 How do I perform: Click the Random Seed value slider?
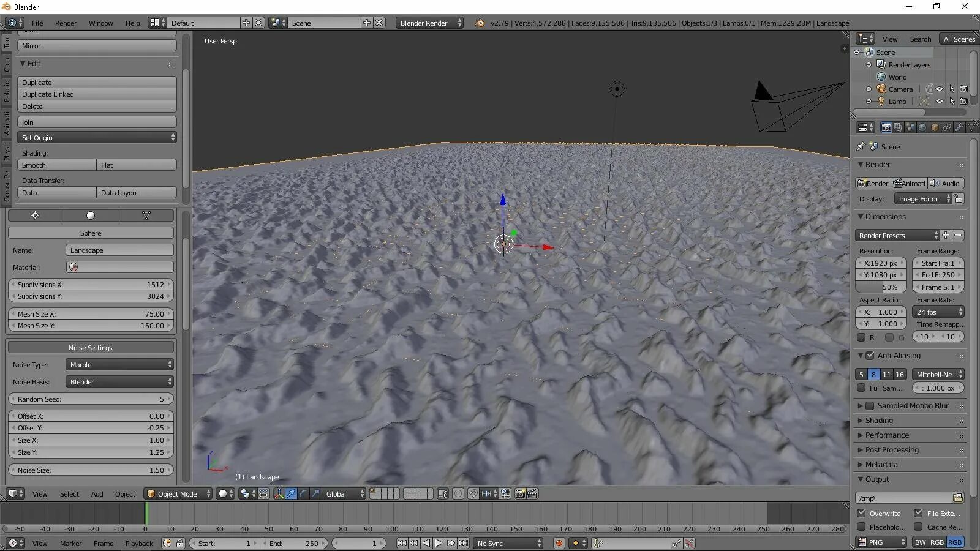[x=91, y=399]
